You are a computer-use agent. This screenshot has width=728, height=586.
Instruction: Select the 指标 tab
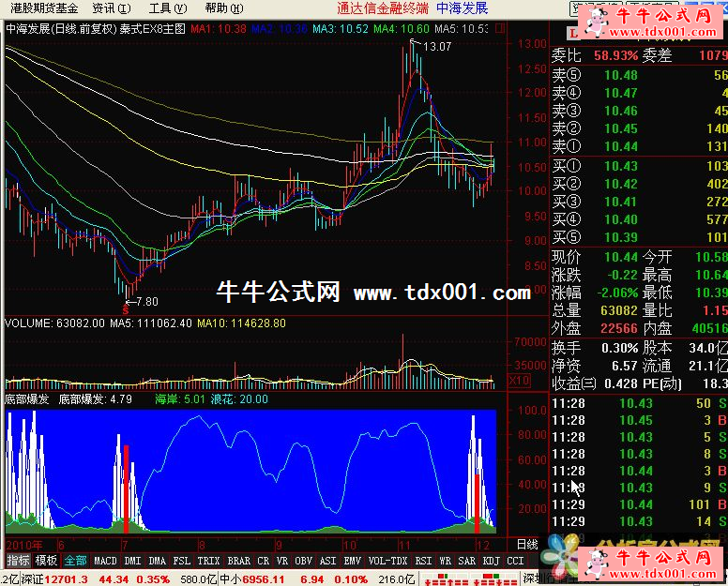(19, 561)
